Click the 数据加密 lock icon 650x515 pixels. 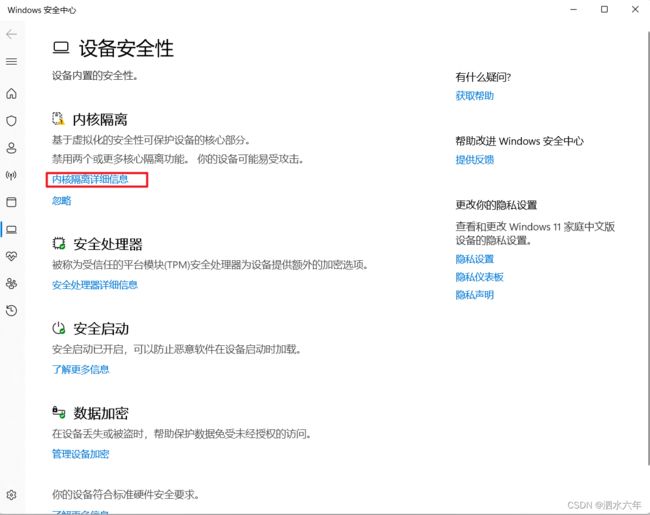59,412
